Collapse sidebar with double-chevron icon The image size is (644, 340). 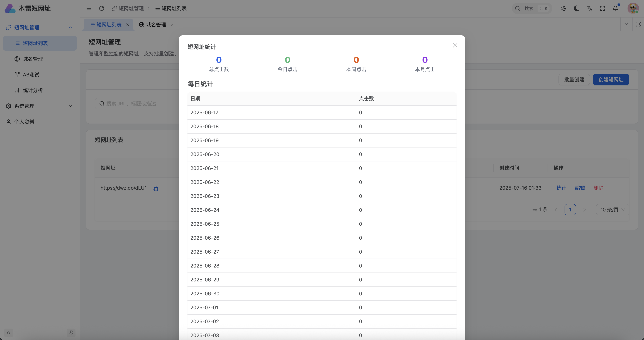coord(9,332)
